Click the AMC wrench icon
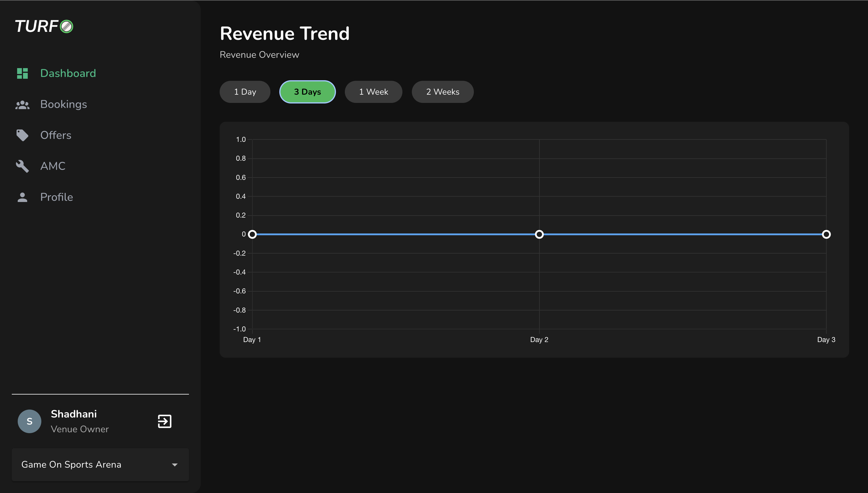This screenshot has height=493, width=868. point(22,166)
